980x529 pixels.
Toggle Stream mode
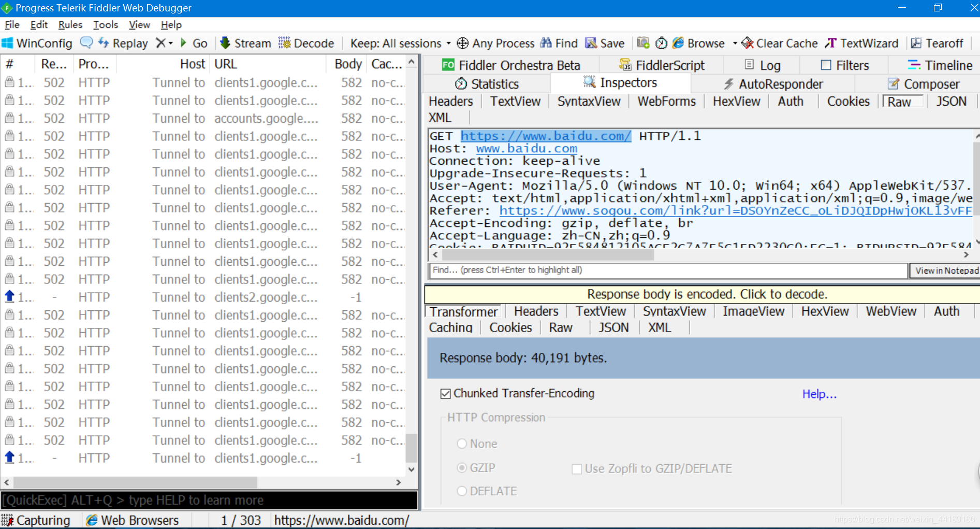pos(246,44)
